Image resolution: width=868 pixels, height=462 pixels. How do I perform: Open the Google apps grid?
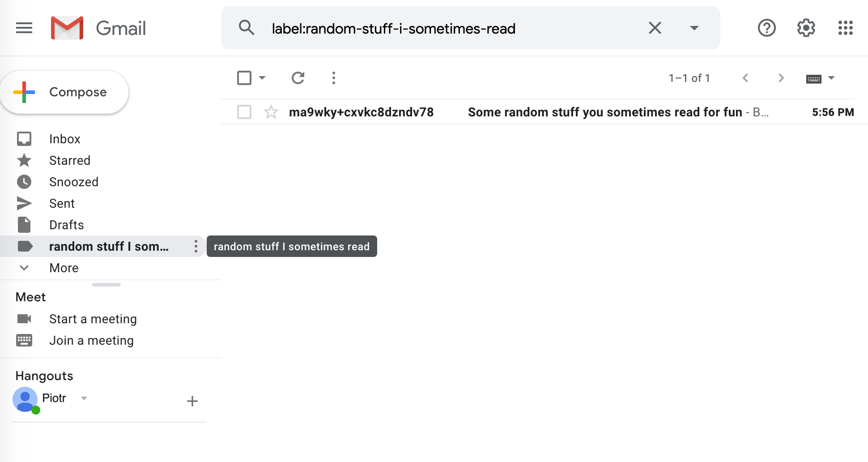845,28
